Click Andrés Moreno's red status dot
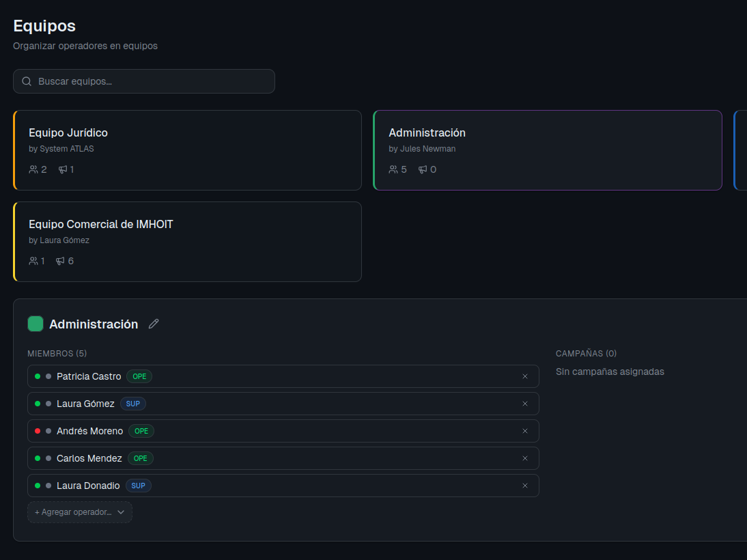 click(x=38, y=431)
